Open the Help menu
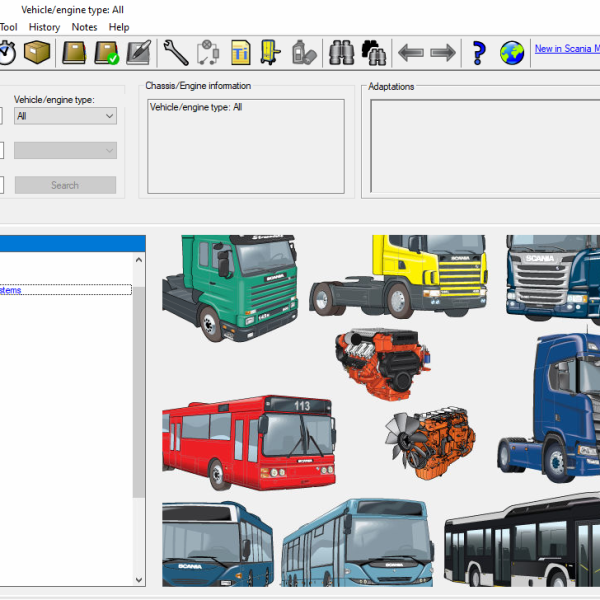Viewport: 600px width, 600px height. [119, 27]
